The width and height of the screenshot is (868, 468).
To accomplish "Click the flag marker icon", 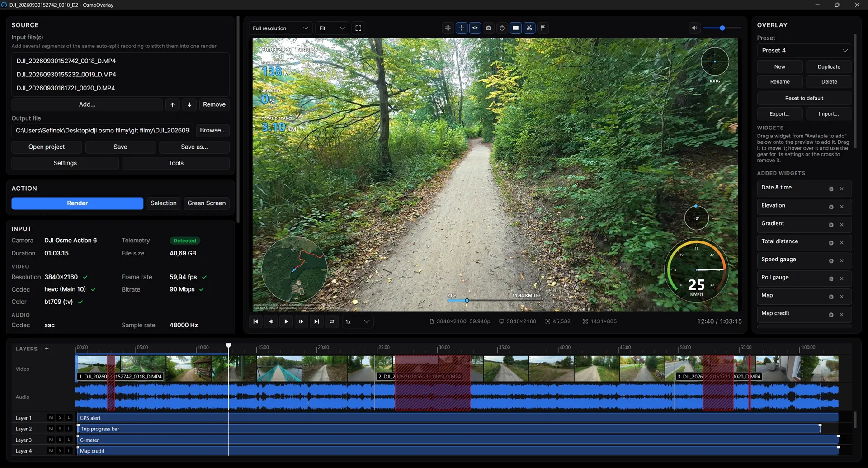I will point(542,28).
